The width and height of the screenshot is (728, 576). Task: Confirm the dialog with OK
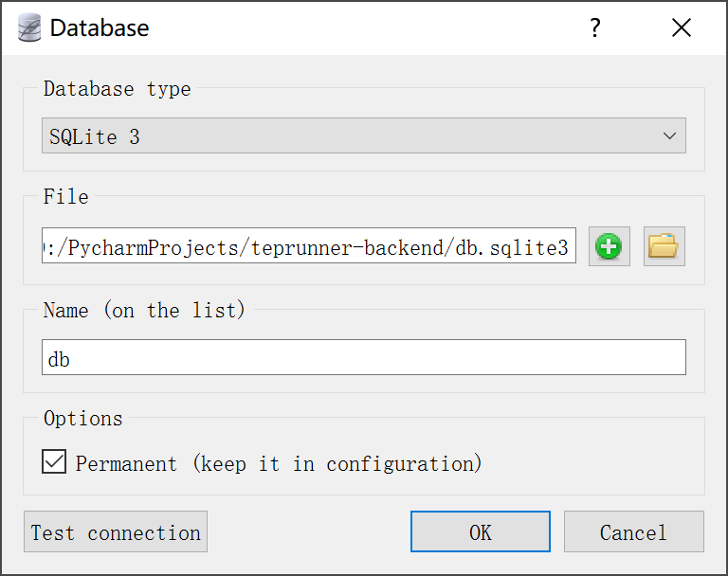[480, 531]
